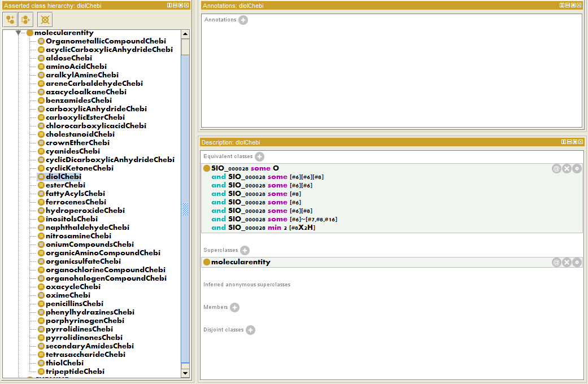
Task: Select azacycloalkaneChebi class
Action: pos(86,92)
